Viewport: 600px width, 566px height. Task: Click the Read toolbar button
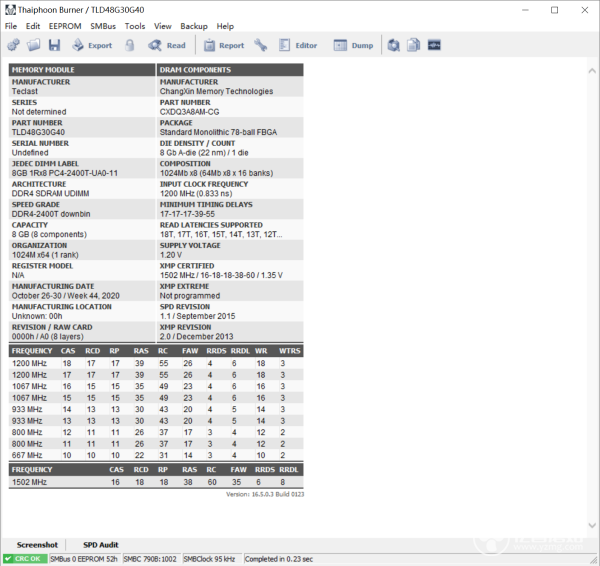167,45
